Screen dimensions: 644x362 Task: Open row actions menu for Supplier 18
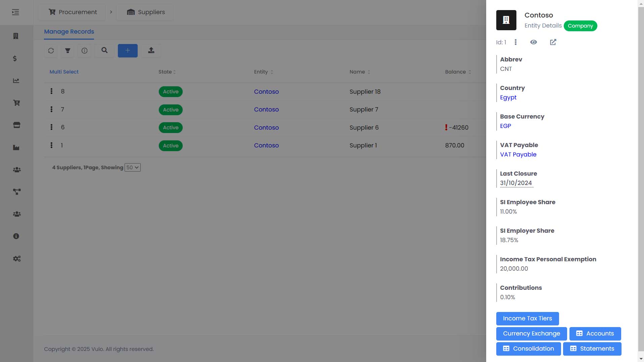[51, 91]
